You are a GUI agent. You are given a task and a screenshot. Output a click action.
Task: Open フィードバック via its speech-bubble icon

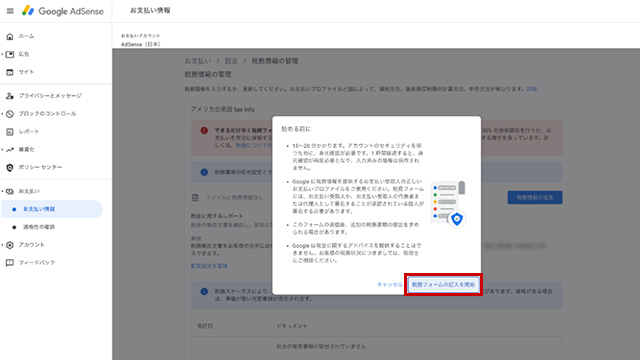(x=10, y=263)
